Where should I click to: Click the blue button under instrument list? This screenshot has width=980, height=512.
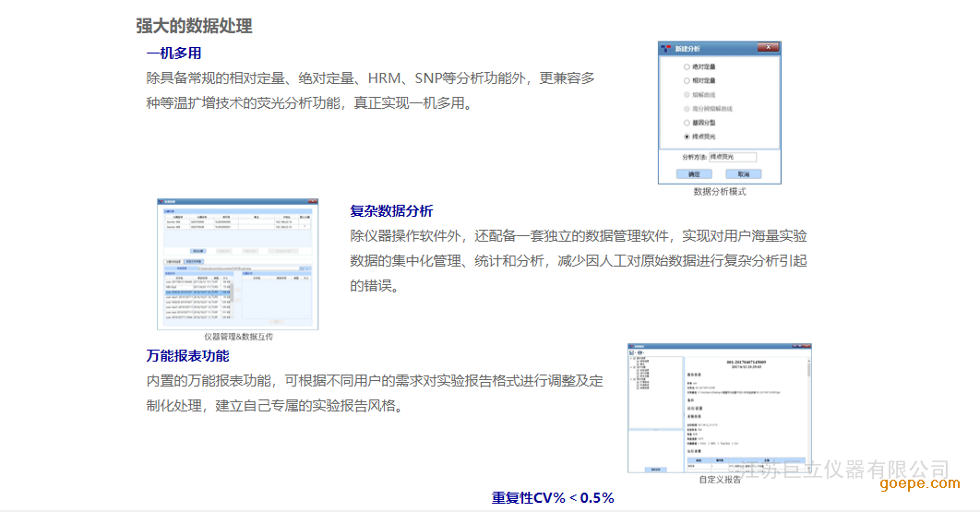pos(198,250)
